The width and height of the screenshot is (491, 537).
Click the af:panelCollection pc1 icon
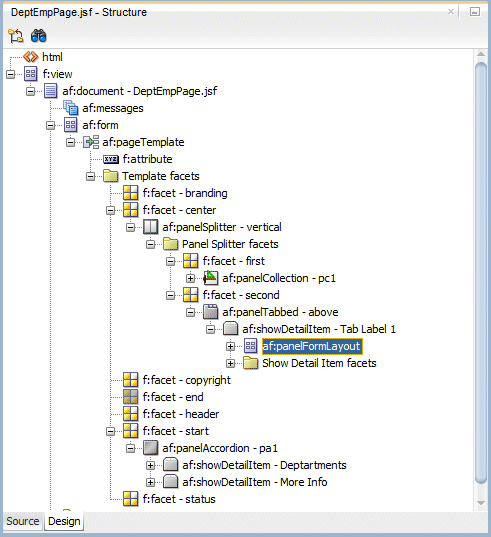210,278
